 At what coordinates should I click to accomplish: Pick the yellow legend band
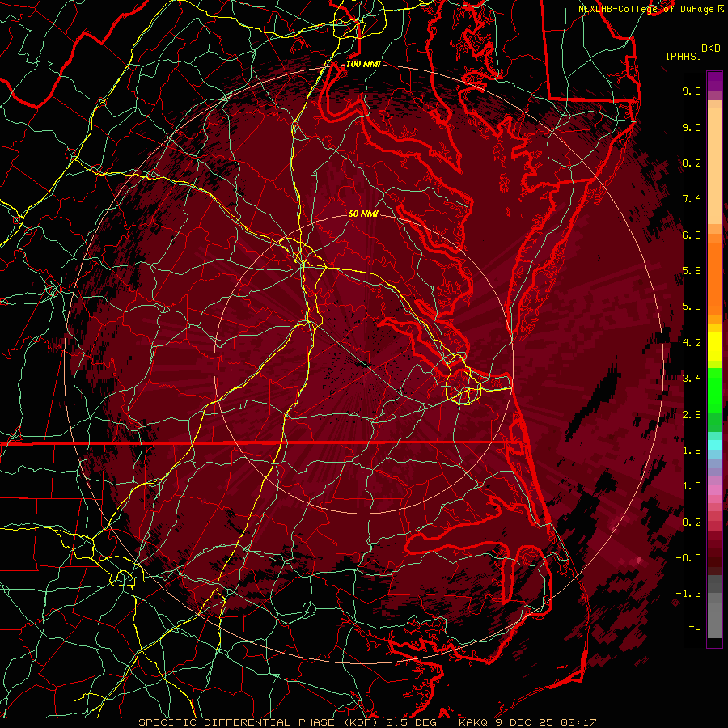[714, 346]
